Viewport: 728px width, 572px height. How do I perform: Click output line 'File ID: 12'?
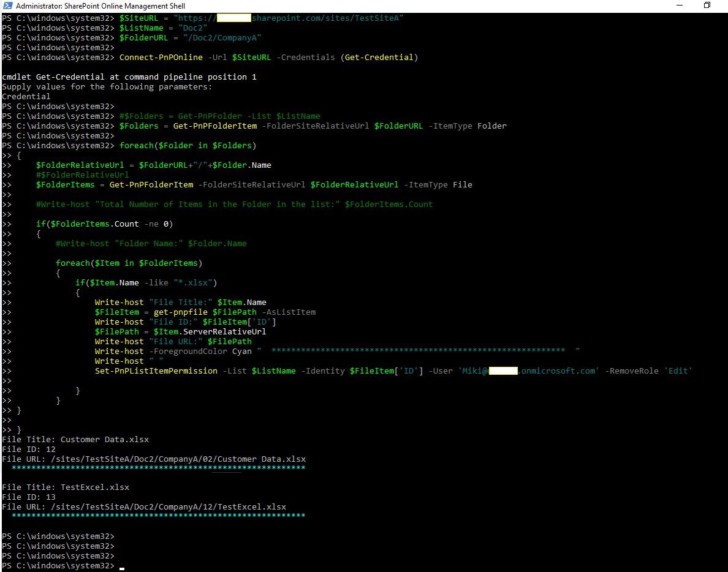coord(29,449)
